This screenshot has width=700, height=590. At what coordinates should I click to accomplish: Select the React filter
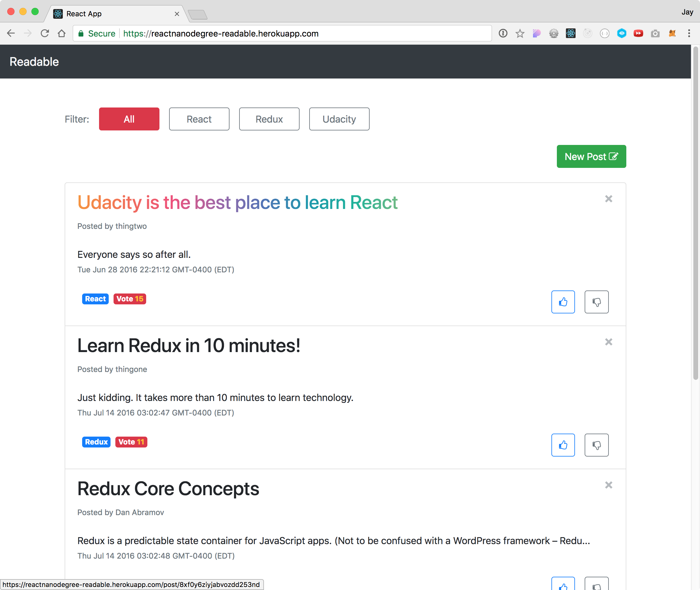pos(199,119)
